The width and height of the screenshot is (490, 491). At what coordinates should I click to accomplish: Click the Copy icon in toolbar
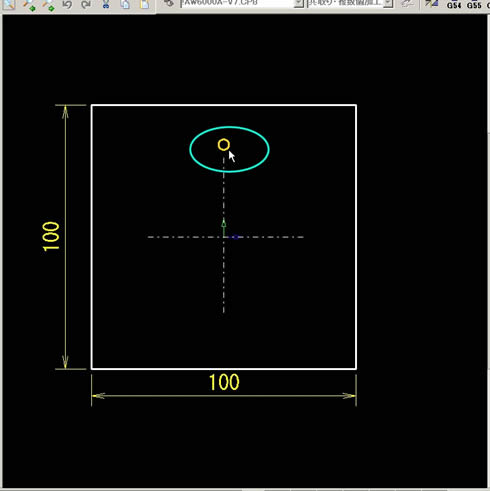[125, 5]
